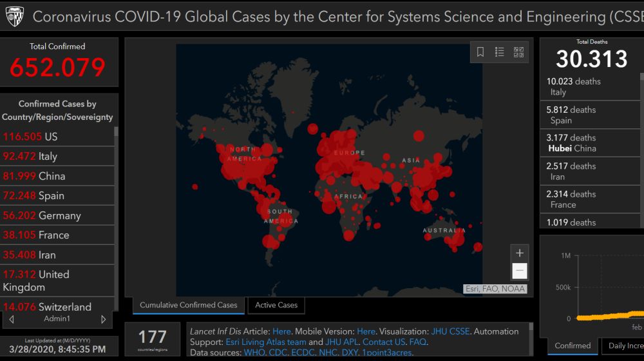Select Italy in confirmed cases list
The image size is (644, 361).
[57, 156]
